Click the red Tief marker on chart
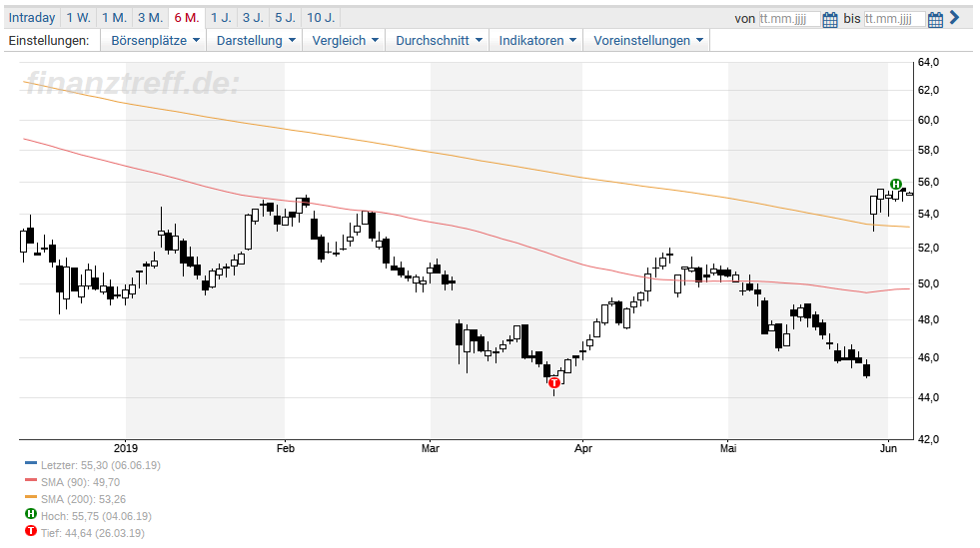Screen dimensions: 980x548 pos(553,382)
